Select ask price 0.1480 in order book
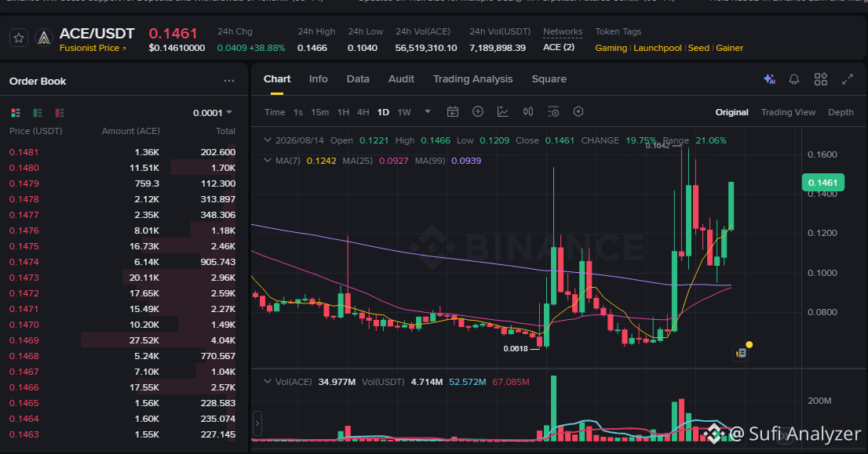This screenshot has width=868, height=454. point(24,168)
